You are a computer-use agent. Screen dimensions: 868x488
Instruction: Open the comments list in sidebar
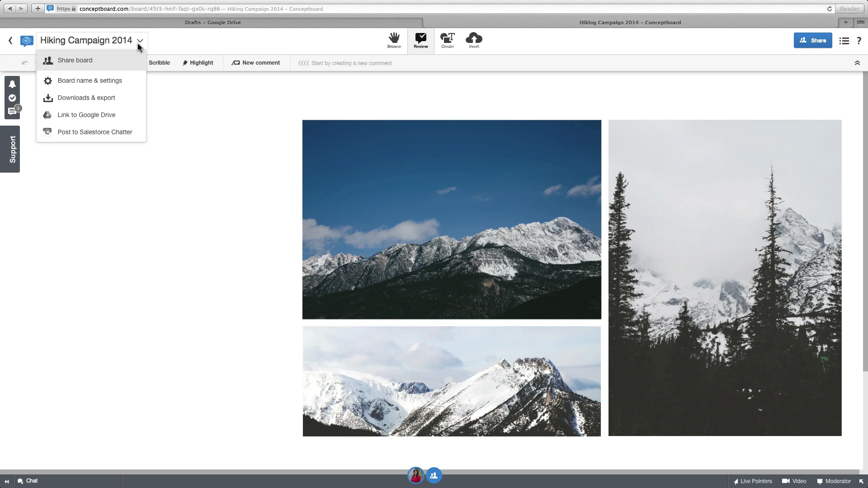(13, 111)
